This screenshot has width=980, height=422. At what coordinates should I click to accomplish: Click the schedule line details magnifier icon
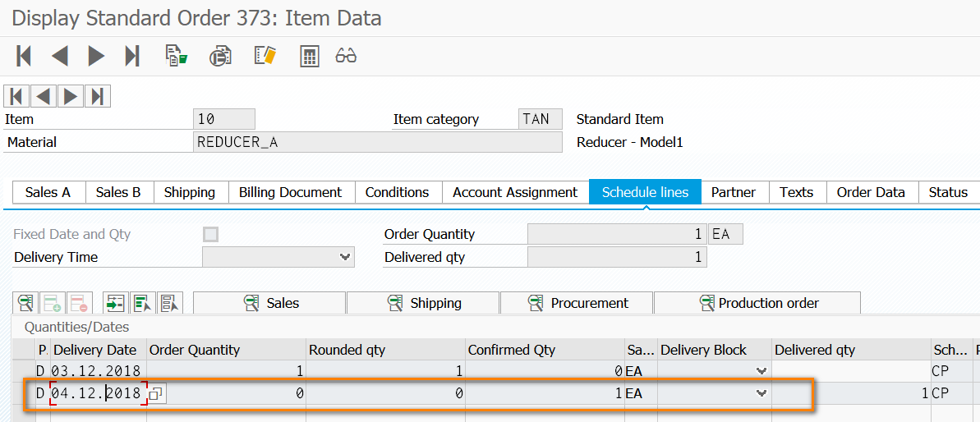[x=25, y=303]
